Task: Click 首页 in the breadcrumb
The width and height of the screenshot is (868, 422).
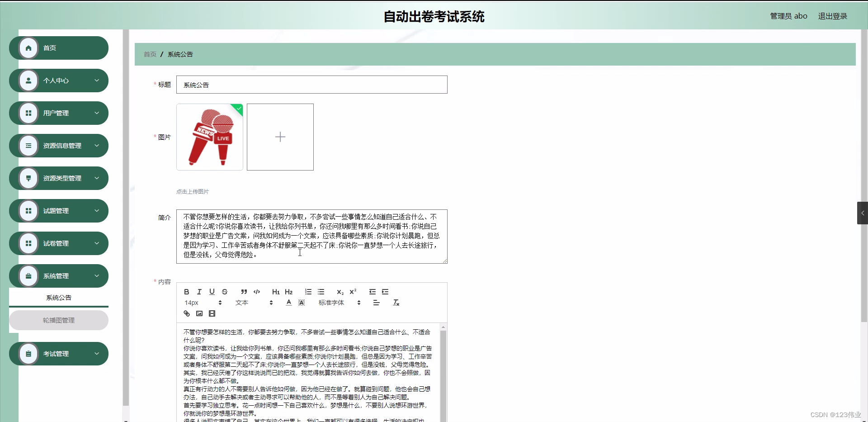Action: tap(149, 54)
